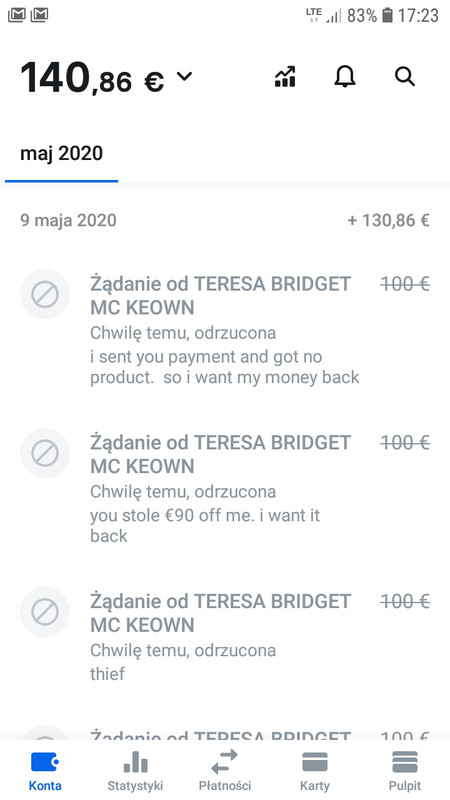Expand the account balance dropdown chevron

(x=184, y=77)
